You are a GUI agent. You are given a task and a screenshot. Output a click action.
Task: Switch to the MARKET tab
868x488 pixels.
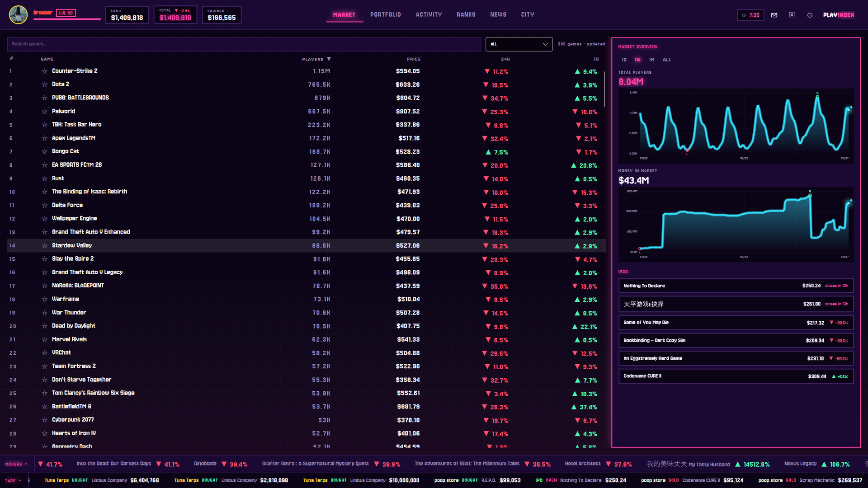[344, 15]
